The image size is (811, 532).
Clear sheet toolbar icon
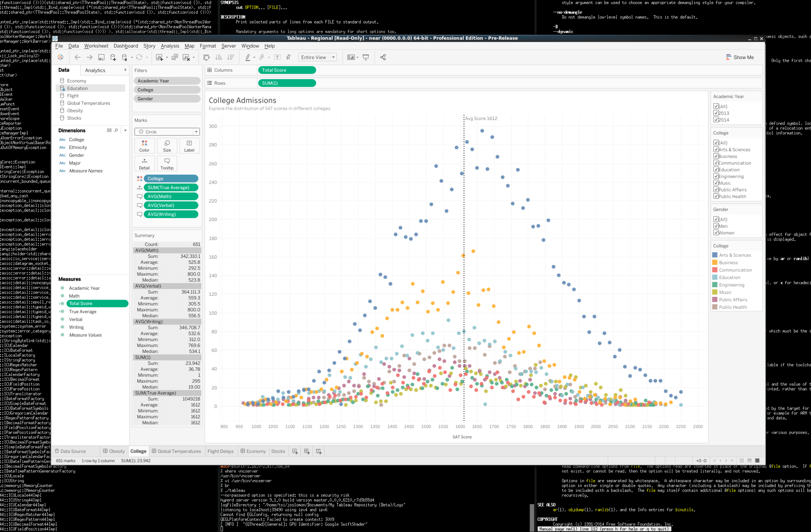[186, 57]
